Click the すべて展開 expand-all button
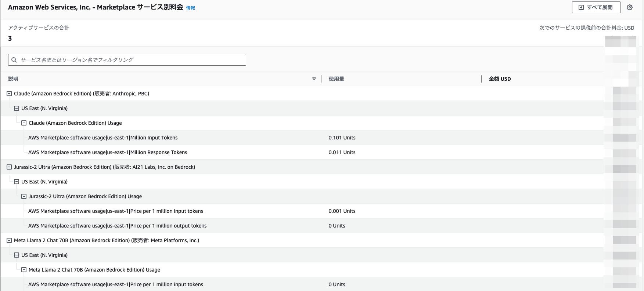644x291 pixels. (596, 7)
